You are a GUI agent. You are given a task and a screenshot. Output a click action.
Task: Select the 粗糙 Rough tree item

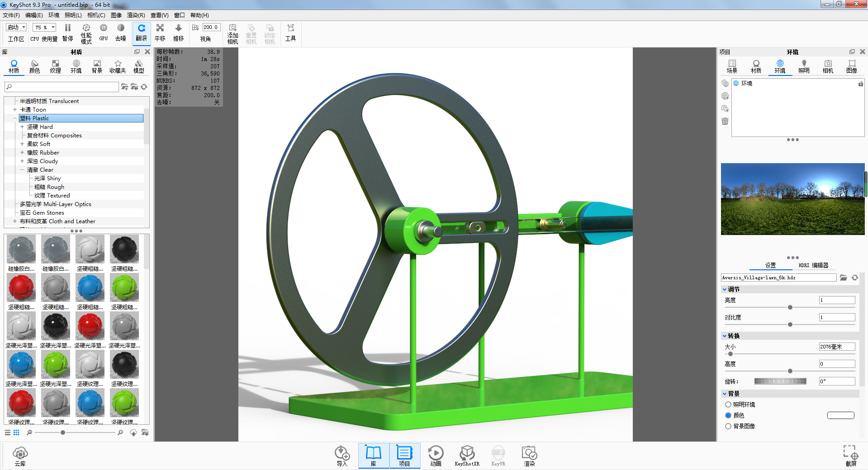[x=49, y=187]
